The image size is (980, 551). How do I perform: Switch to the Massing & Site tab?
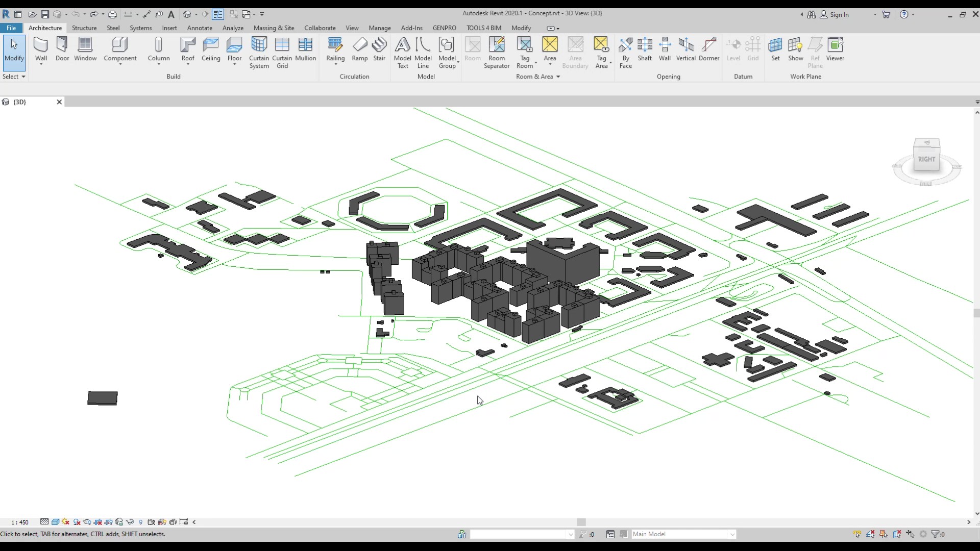(274, 28)
